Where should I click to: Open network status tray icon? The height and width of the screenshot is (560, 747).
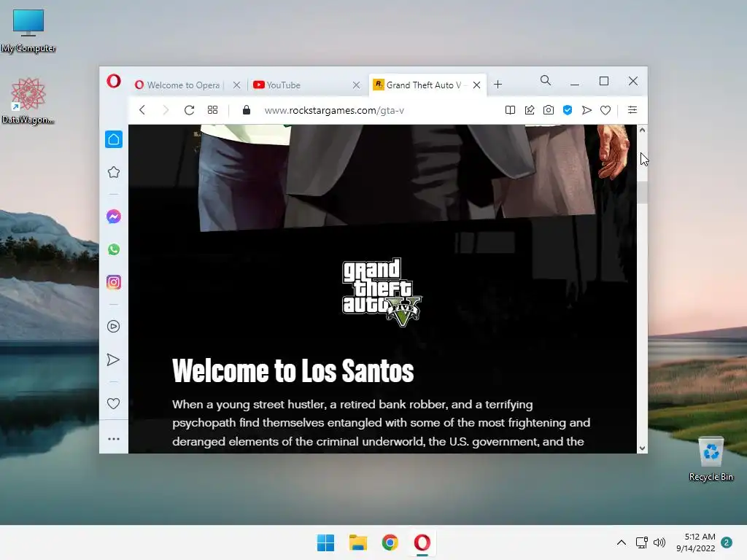tap(642, 542)
